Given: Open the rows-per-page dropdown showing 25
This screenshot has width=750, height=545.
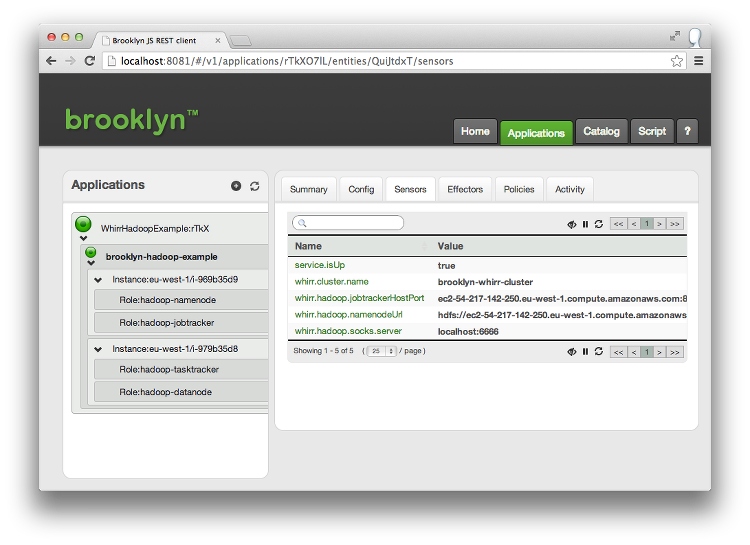Looking at the screenshot, I should tap(380, 352).
